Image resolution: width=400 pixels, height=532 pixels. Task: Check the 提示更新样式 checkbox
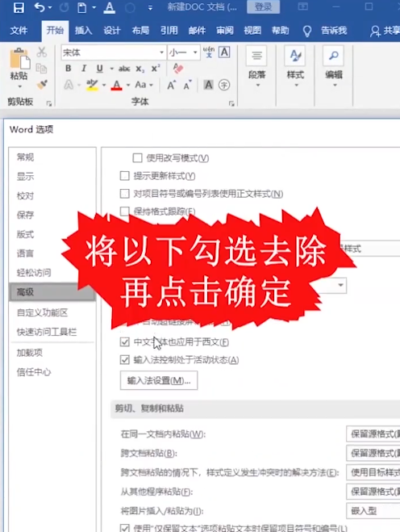tap(125, 176)
